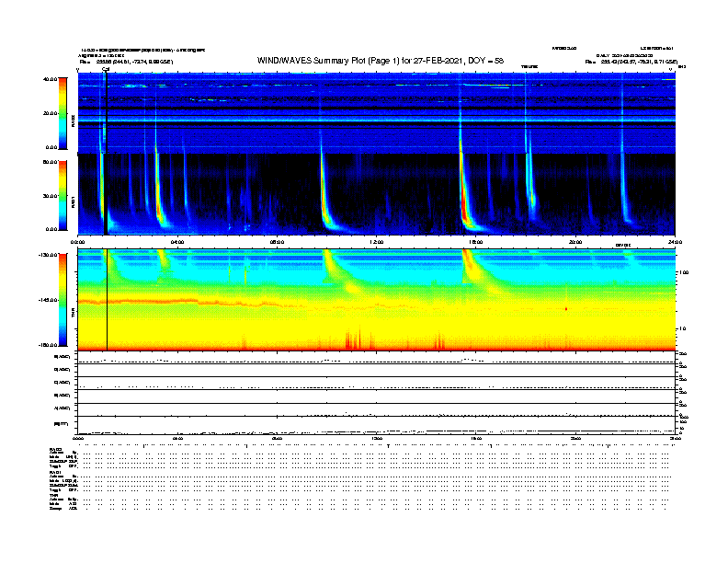This screenshot has width=728, height=563.
Task: Click the 16:00 tick label under RAD1 panel
Action: [x=476, y=242]
